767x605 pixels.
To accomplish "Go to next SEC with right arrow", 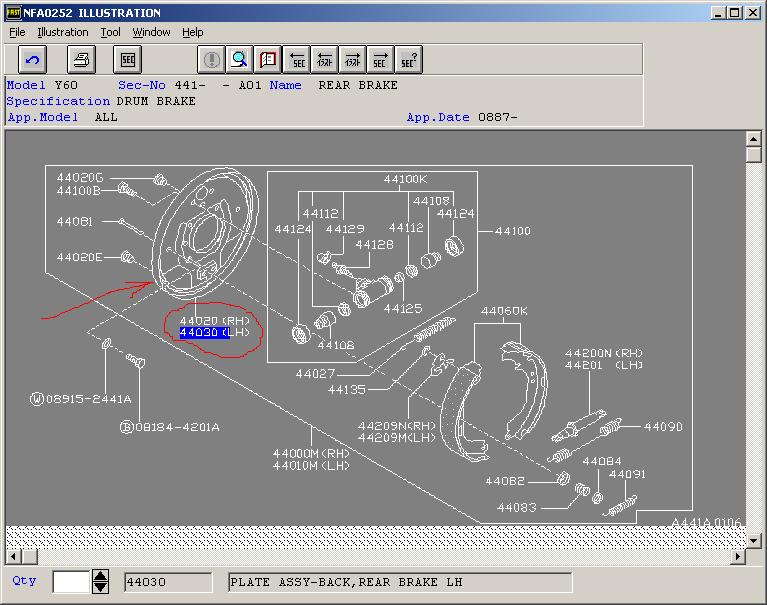I will tap(380, 60).
